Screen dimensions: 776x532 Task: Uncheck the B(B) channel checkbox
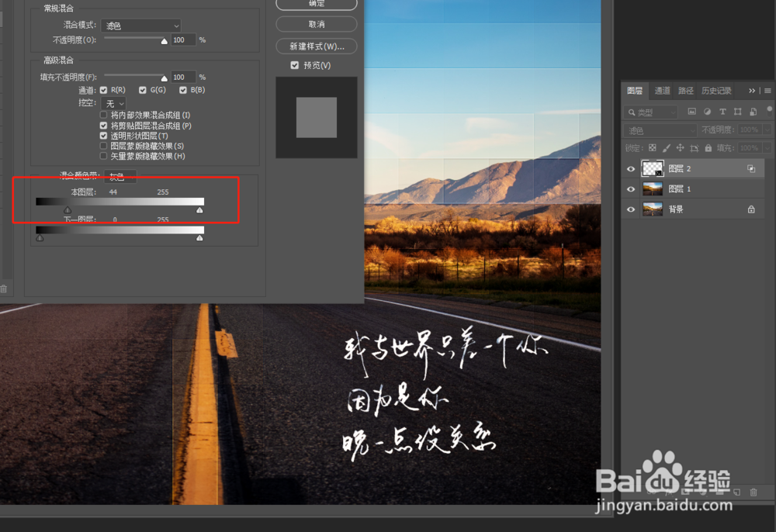(183, 90)
